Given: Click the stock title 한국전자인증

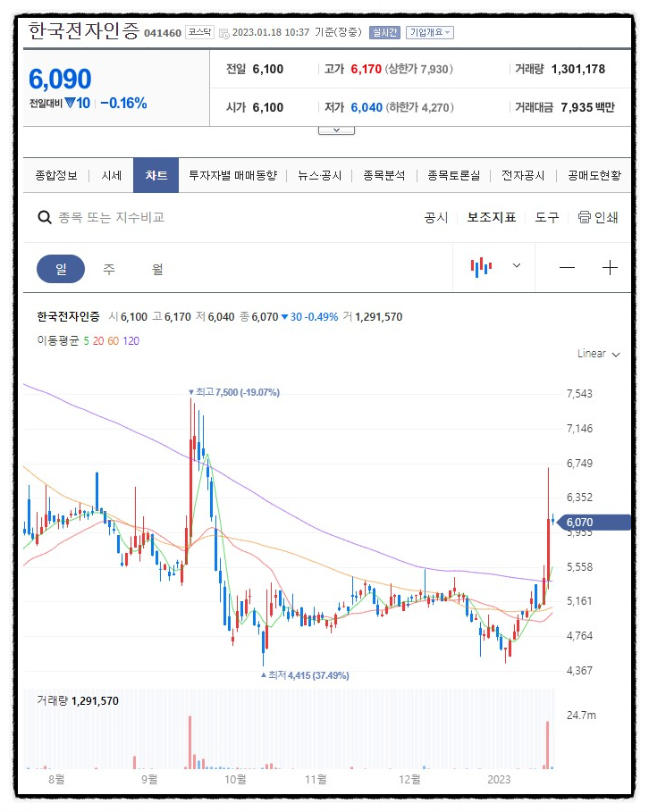Looking at the screenshot, I should (x=84, y=31).
